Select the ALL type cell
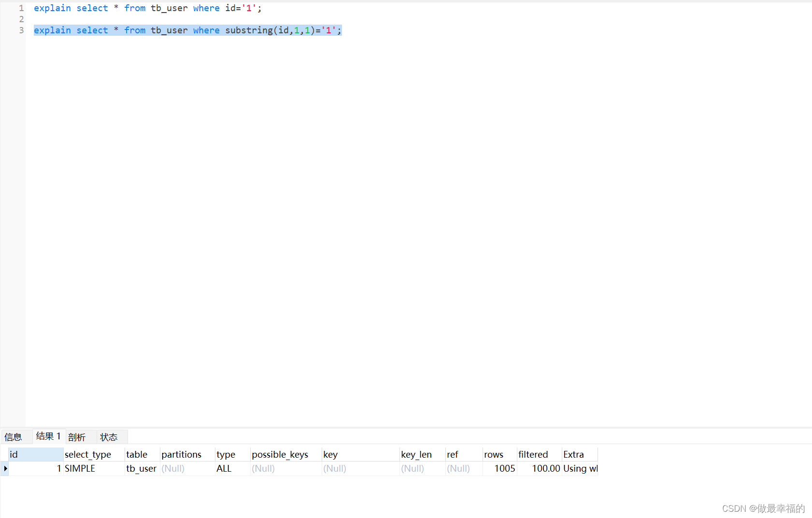The width and height of the screenshot is (812, 518). coord(232,468)
